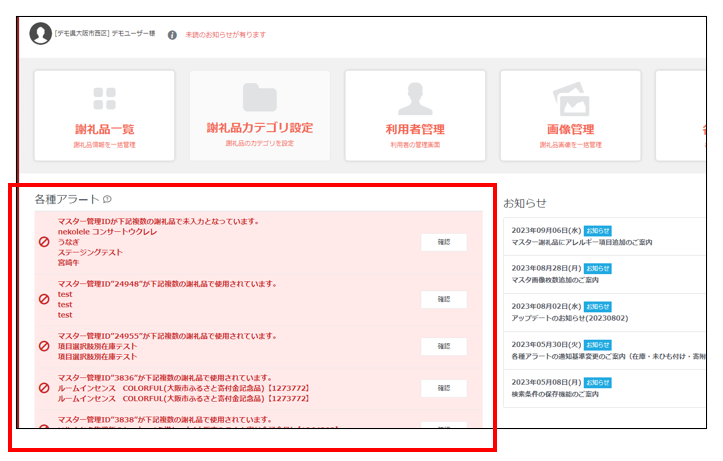
Task: Click the warning icon on ID 24955 alert
Action: [44, 346]
